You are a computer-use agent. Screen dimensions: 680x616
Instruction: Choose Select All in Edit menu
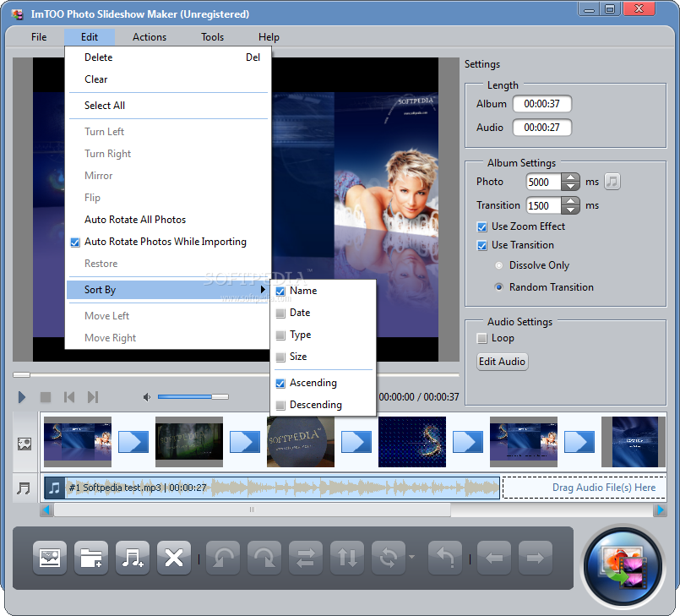(167, 106)
